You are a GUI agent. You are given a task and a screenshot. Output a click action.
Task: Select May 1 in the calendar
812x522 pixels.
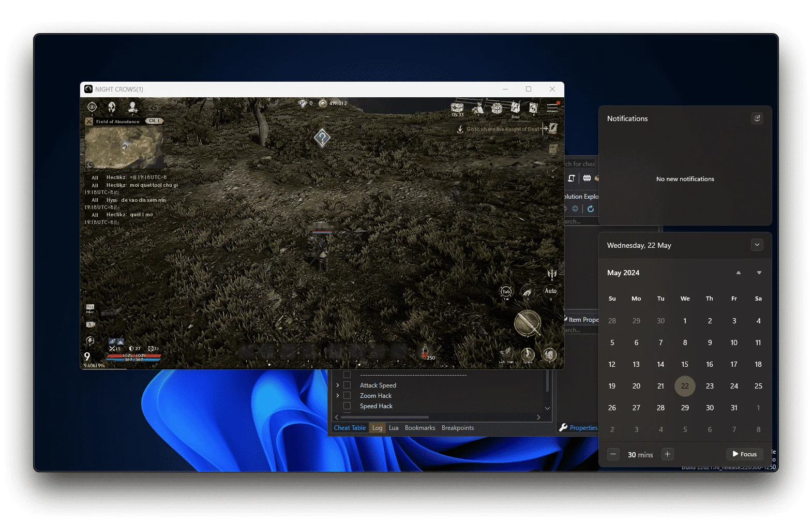click(685, 321)
